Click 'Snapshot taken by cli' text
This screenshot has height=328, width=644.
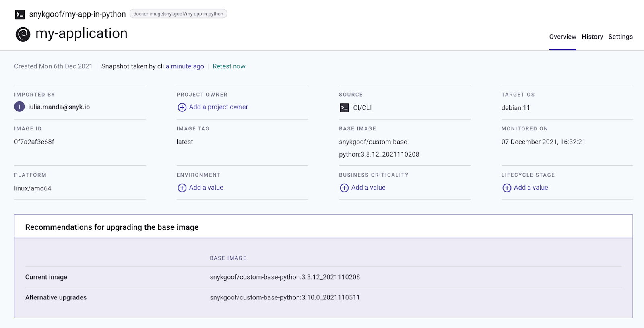click(x=133, y=66)
